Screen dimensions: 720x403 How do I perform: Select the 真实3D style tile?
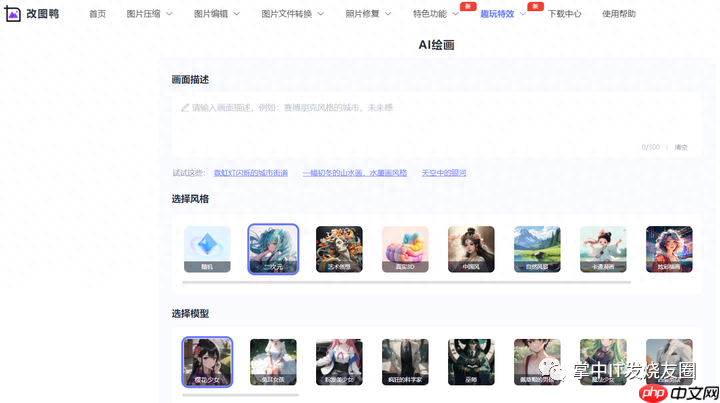click(x=405, y=249)
